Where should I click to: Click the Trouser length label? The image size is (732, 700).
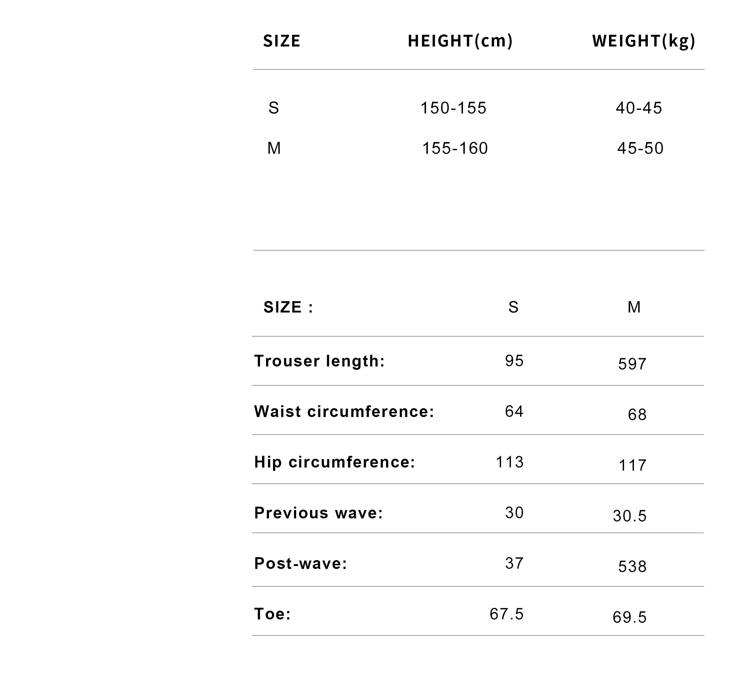[x=320, y=361]
